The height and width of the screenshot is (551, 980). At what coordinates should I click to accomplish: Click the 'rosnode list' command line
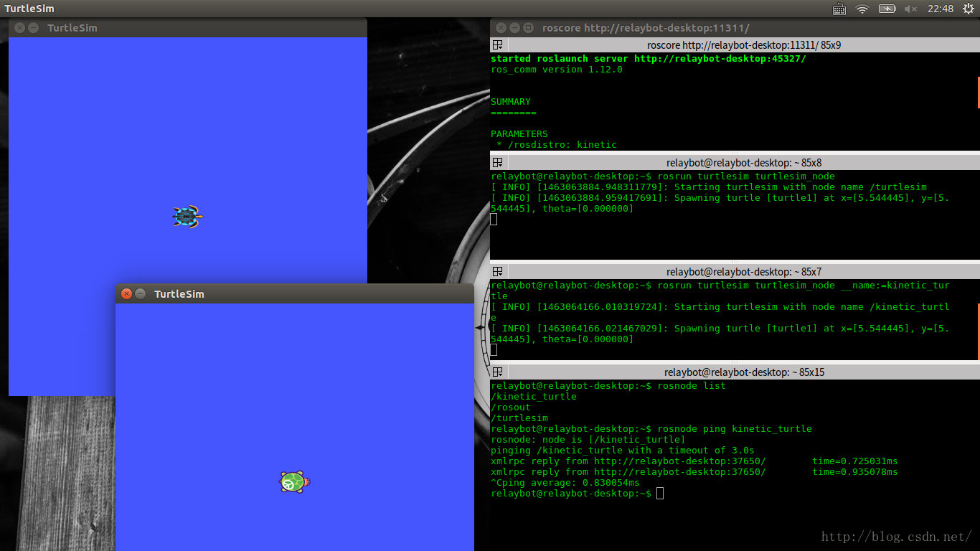click(x=608, y=385)
